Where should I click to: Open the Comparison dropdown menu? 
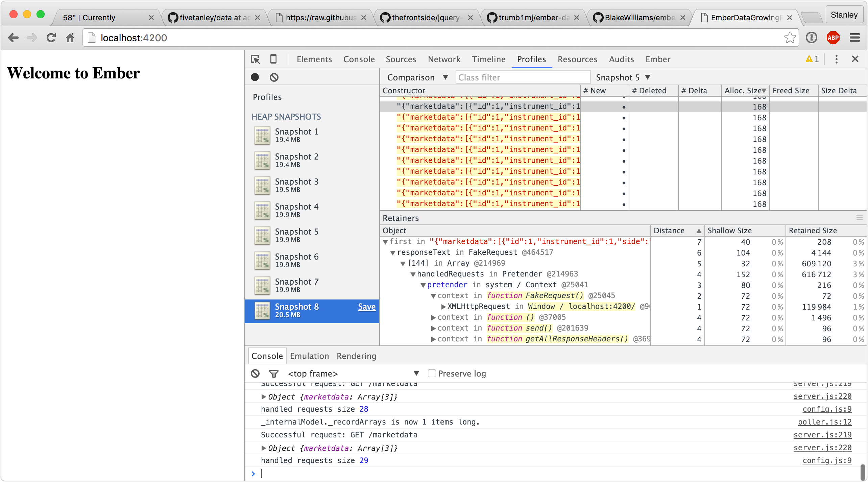pyautogui.click(x=416, y=77)
